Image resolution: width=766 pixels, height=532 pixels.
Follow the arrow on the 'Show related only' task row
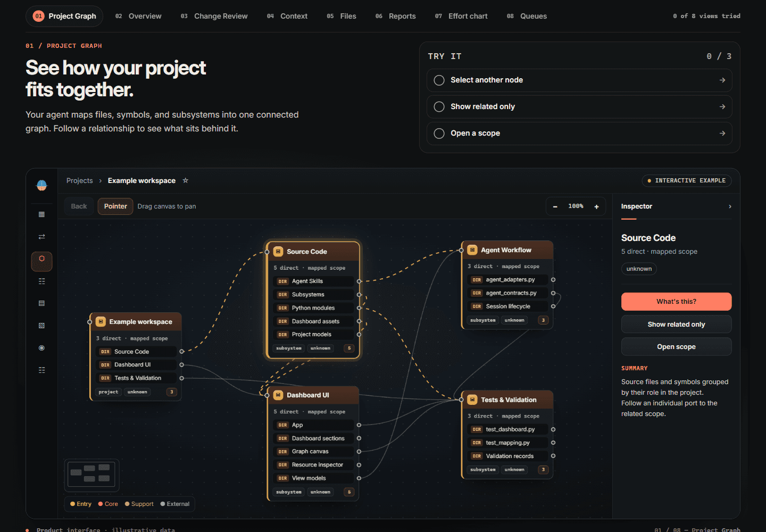[722, 107]
